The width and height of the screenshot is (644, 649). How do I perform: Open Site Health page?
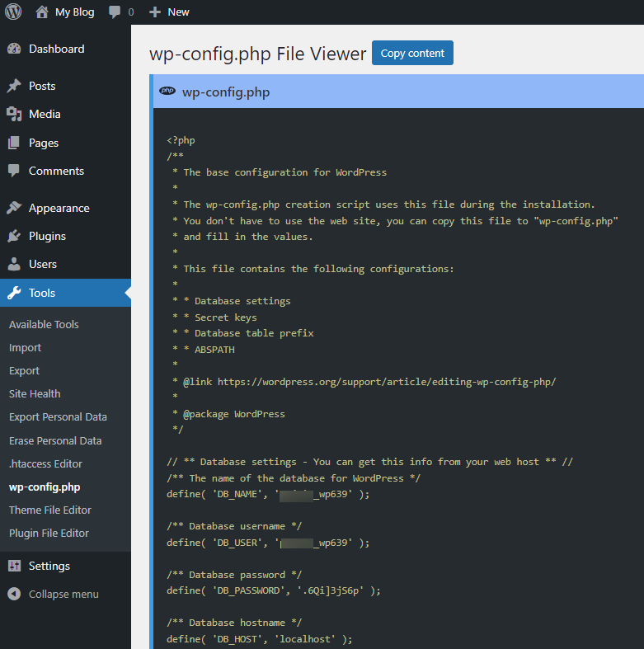coord(35,393)
